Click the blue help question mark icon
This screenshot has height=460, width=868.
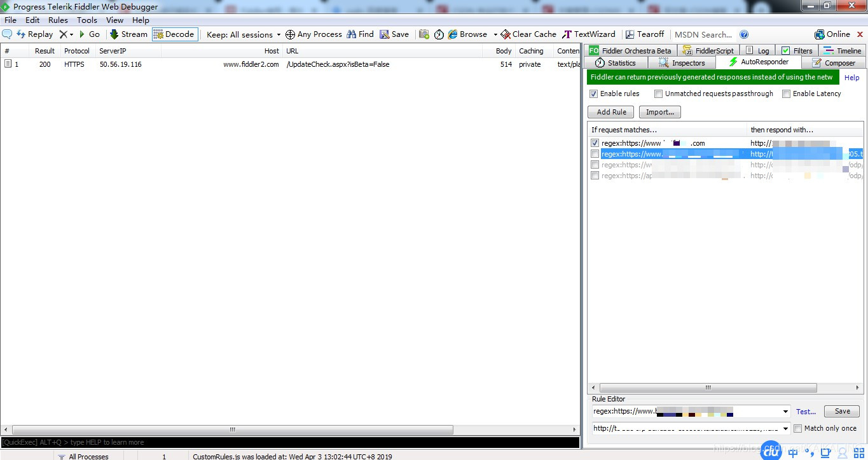point(744,34)
